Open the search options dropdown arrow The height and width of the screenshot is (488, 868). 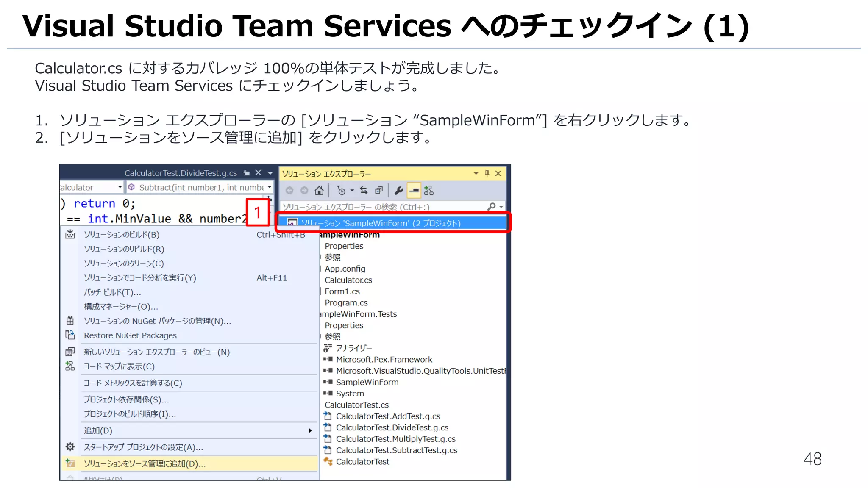(x=501, y=207)
